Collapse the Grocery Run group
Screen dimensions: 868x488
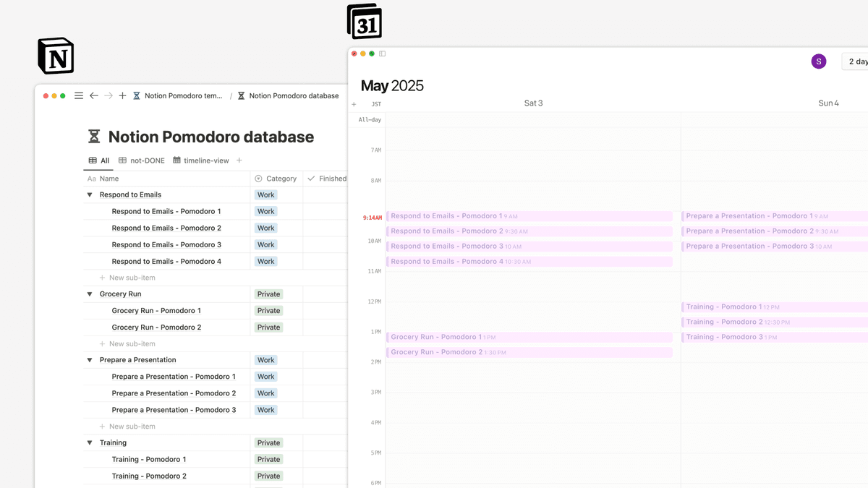[x=90, y=294]
